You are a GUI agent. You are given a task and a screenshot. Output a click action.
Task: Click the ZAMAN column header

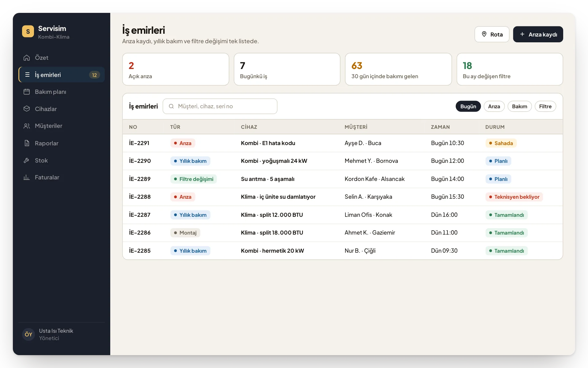pos(440,127)
